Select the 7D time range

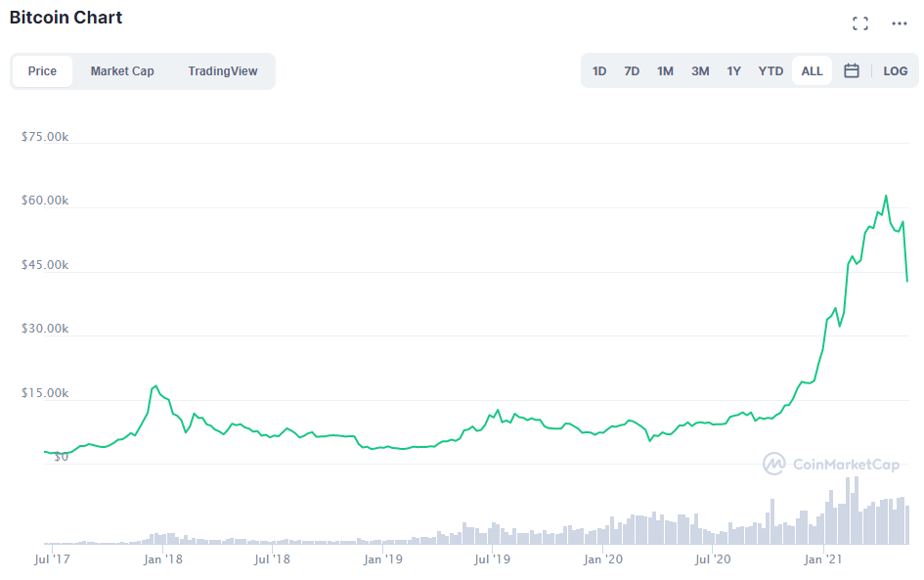[x=632, y=70]
